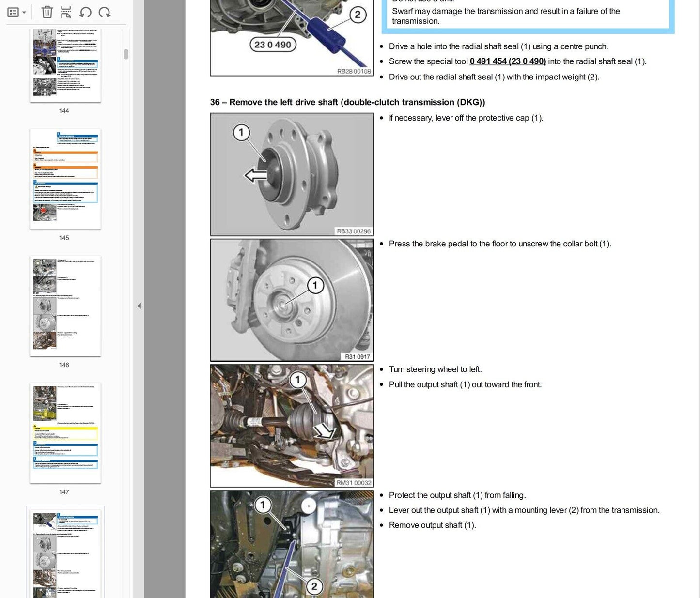
Task: Click page number label 145
Action: (x=64, y=238)
